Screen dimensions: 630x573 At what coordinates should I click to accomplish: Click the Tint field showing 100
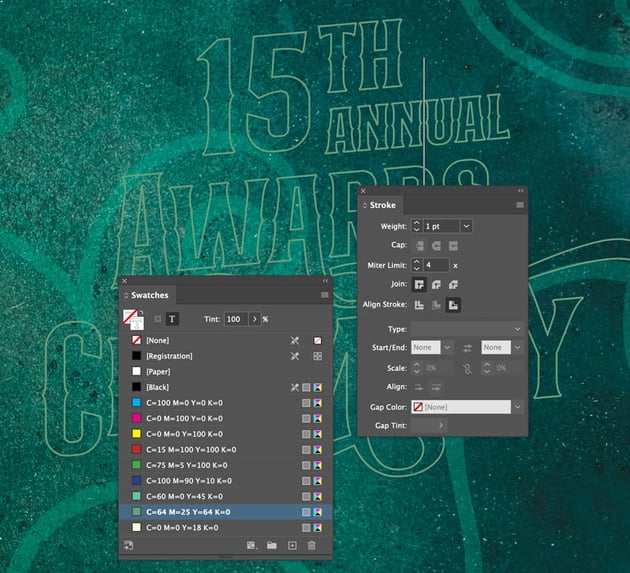(x=235, y=319)
